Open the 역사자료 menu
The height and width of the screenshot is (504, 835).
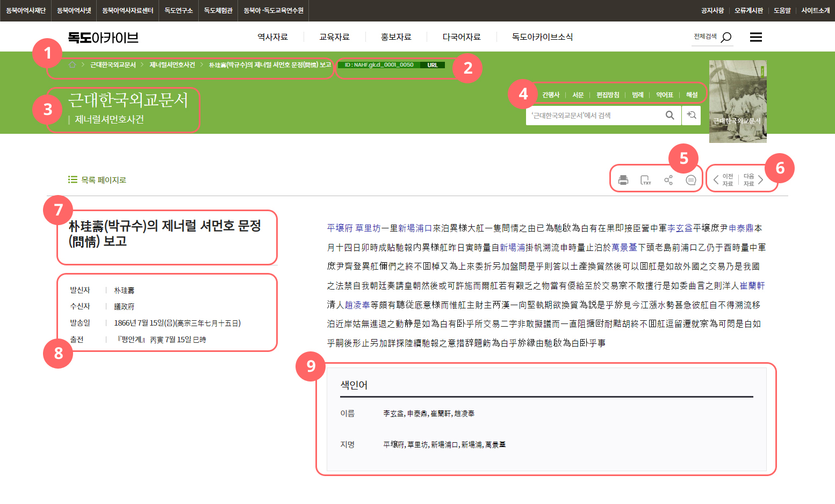tap(272, 37)
